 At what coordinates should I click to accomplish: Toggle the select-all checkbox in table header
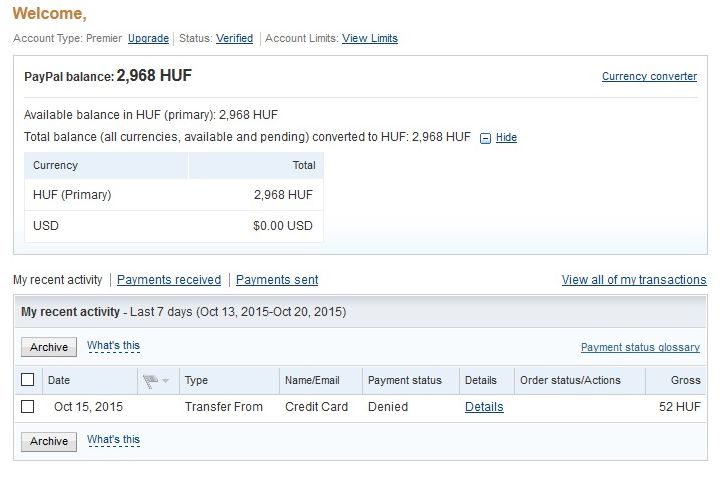point(28,380)
